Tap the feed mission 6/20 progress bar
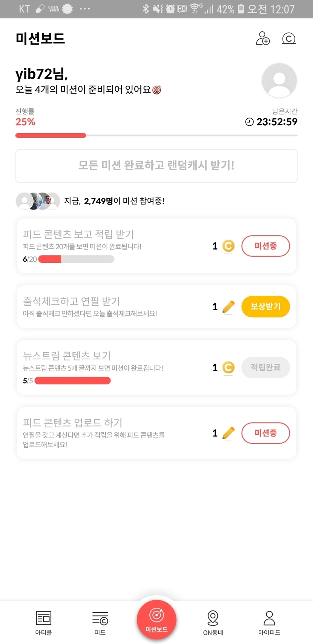The width and height of the screenshot is (313, 644). click(76, 259)
